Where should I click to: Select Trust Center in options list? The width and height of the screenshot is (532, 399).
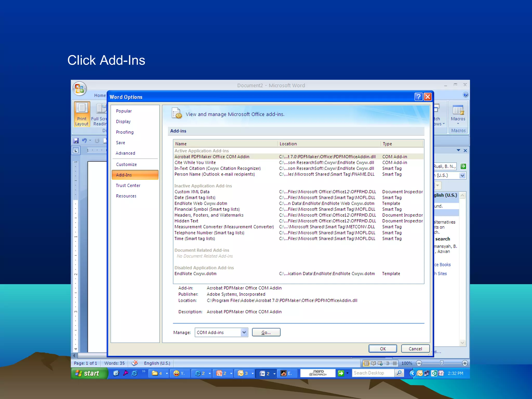point(128,185)
